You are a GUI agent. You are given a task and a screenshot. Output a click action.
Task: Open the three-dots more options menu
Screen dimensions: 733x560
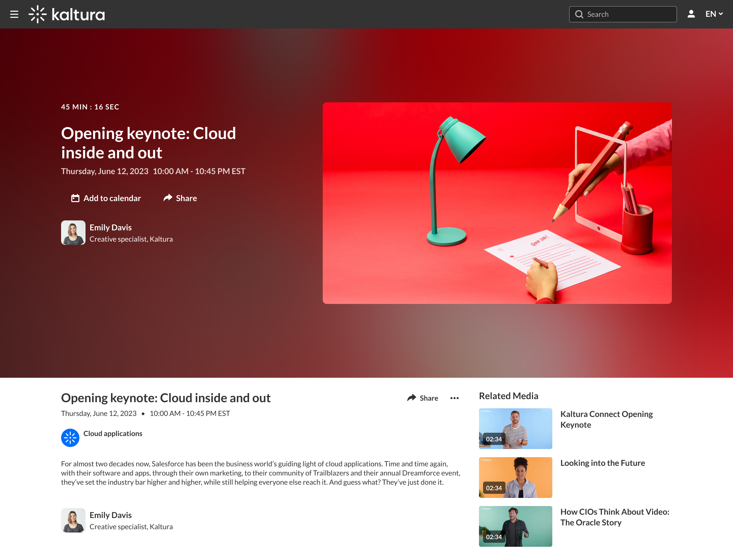[454, 398]
